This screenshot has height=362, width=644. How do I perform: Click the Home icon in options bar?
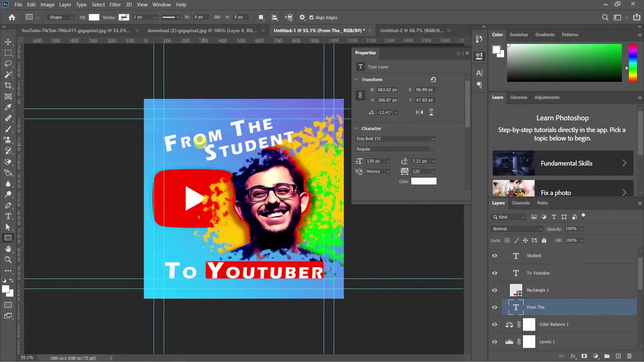click(x=12, y=17)
